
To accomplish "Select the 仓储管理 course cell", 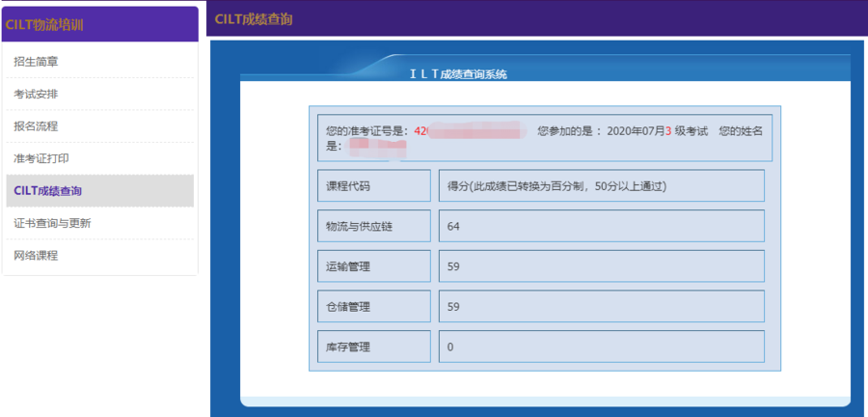I will [x=374, y=306].
